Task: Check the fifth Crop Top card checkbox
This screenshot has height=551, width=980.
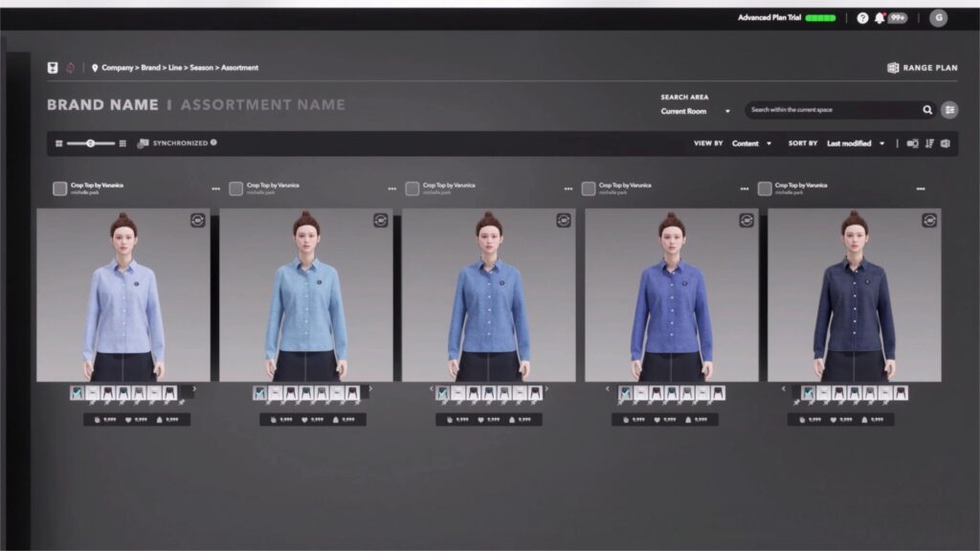Action: click(764, 188)
